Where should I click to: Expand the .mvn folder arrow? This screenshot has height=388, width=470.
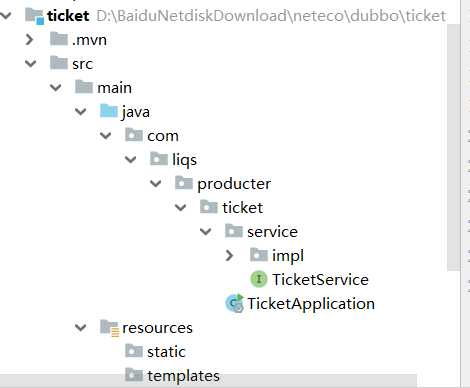click(30, 39)
